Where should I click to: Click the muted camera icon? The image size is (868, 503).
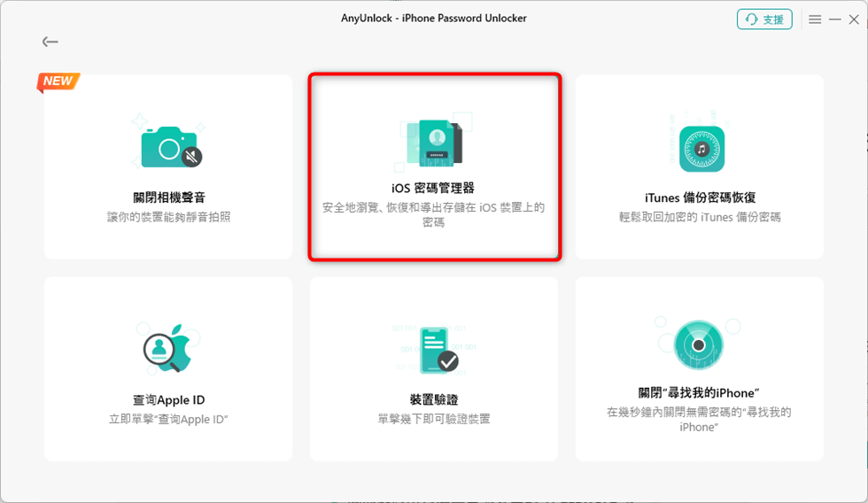[x=171, y=147]
